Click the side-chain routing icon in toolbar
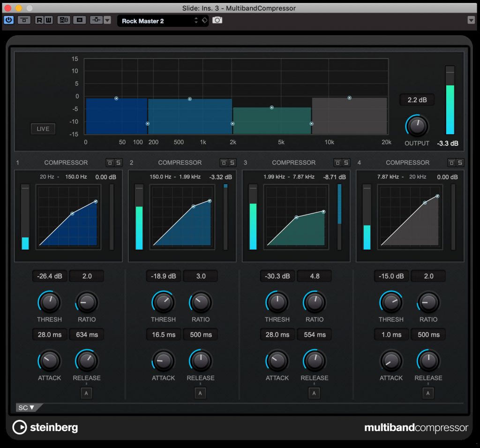480x448 pixels. click(x=97, y=20)
